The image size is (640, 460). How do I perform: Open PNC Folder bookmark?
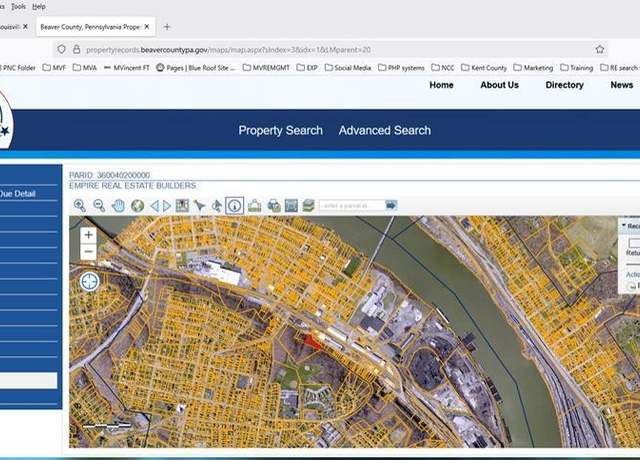(x=18, y=68)
